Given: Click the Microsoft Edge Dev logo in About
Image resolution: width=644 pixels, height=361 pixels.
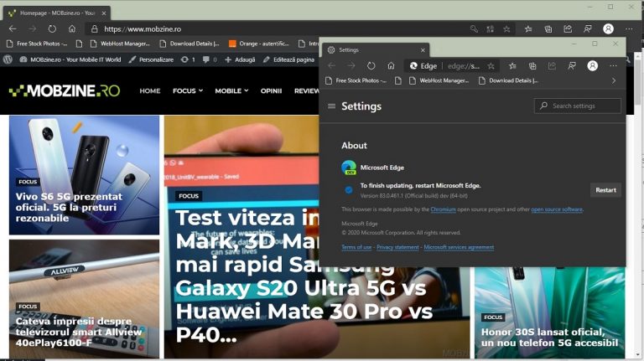Looking at the screenshot, I should tap(349, 168).
